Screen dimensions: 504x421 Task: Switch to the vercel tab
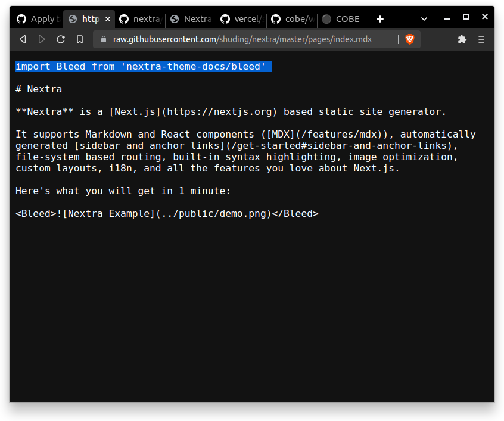pyautogui.click(x=241, y=18)
